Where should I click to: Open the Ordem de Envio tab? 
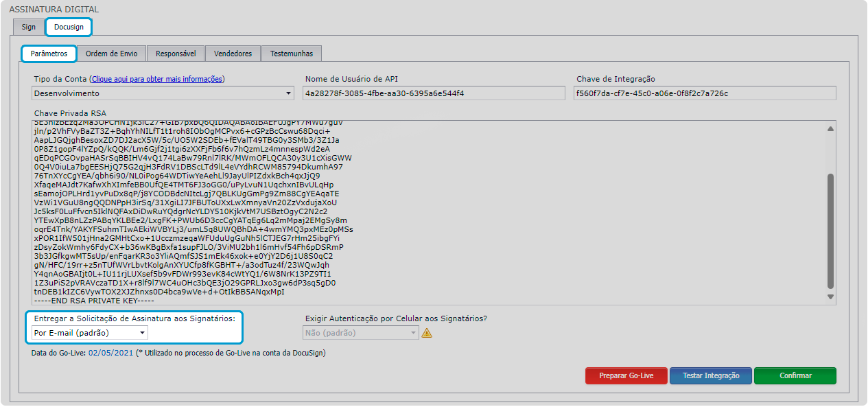click(111, 54)
